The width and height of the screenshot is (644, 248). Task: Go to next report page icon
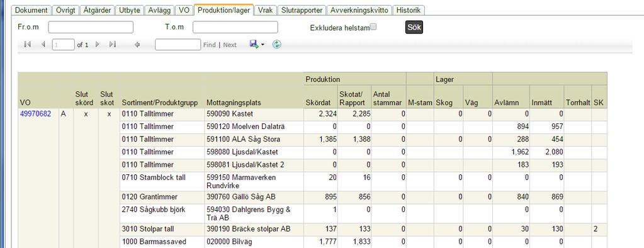[98, 44]
